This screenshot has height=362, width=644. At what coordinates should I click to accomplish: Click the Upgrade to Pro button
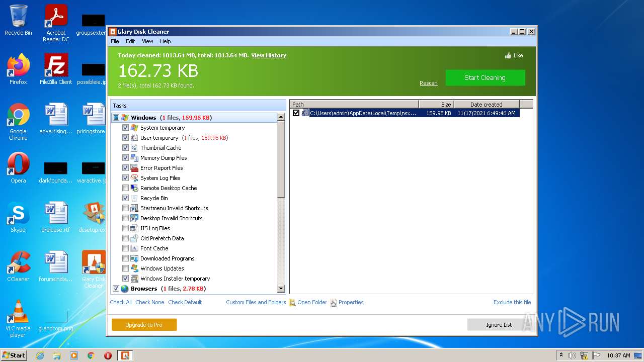point(144,325)
